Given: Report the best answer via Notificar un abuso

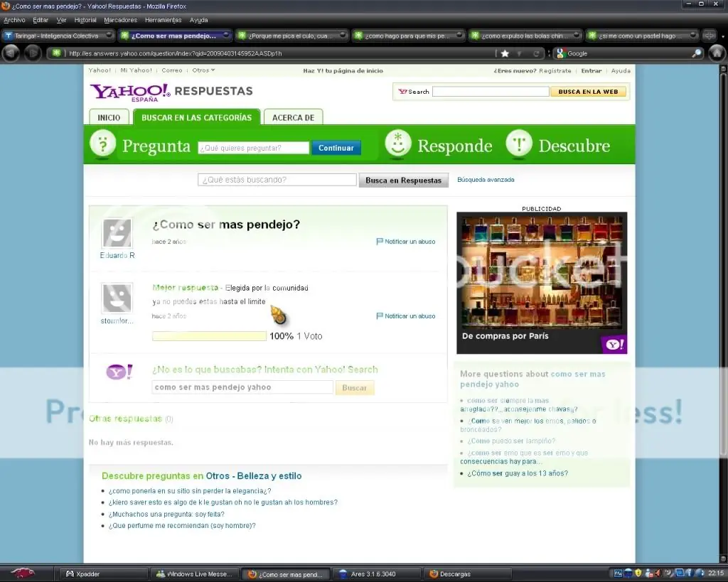Looking at the screenshot, I should (406, 316).
